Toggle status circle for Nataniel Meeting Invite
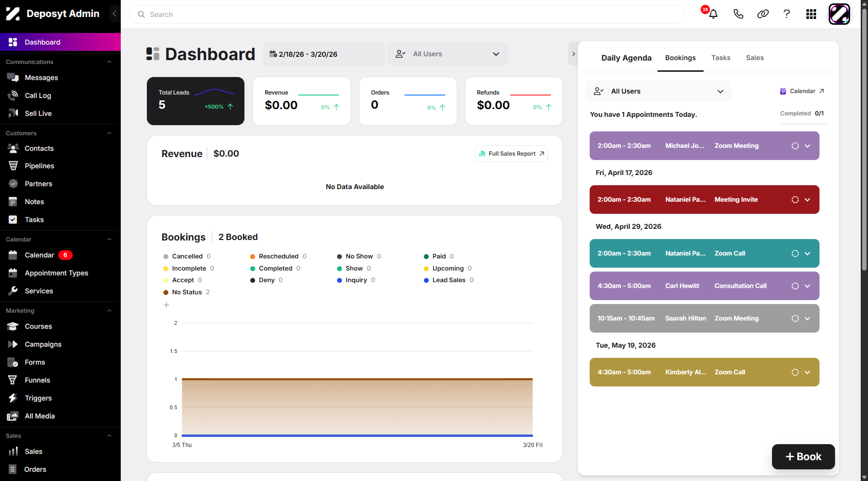The height and width of the screenshot is (481, 868). click(795, 200)
